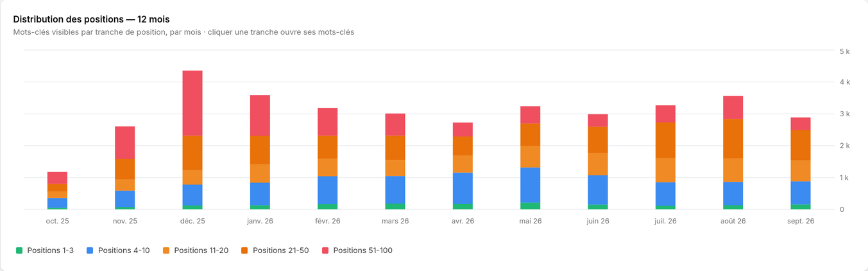
Task: Toggle the Positions 1-3 legend series
Action: (x=45, y=250)
